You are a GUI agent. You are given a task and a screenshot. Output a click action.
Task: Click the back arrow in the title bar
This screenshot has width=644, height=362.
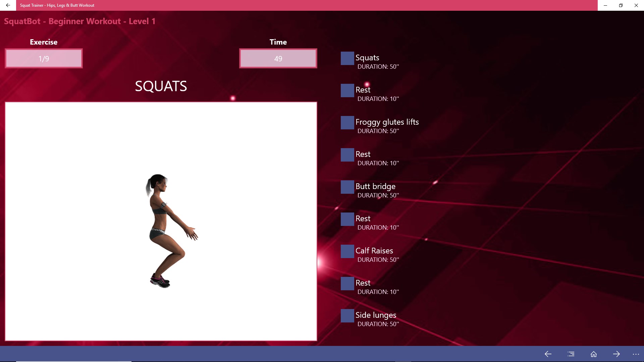coord(8,5)
